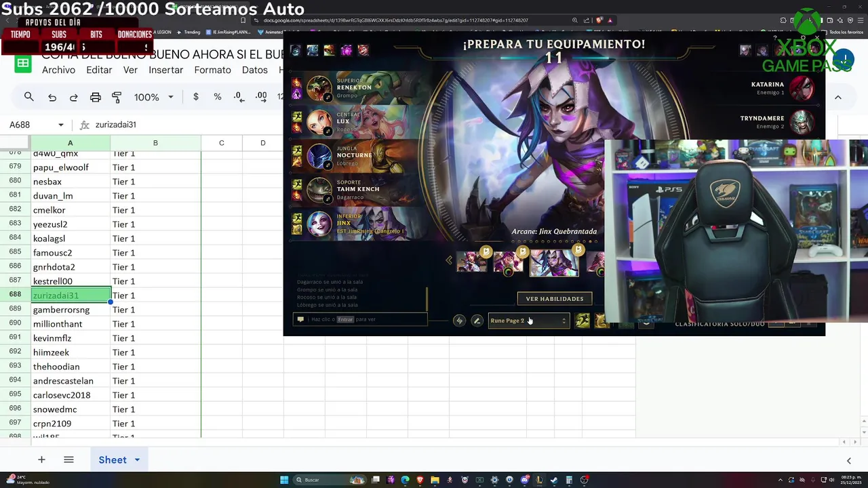Viewport: 868px width, 488px height.
Task: Click the chat input field in lobby
Action: tap(361, 319)
